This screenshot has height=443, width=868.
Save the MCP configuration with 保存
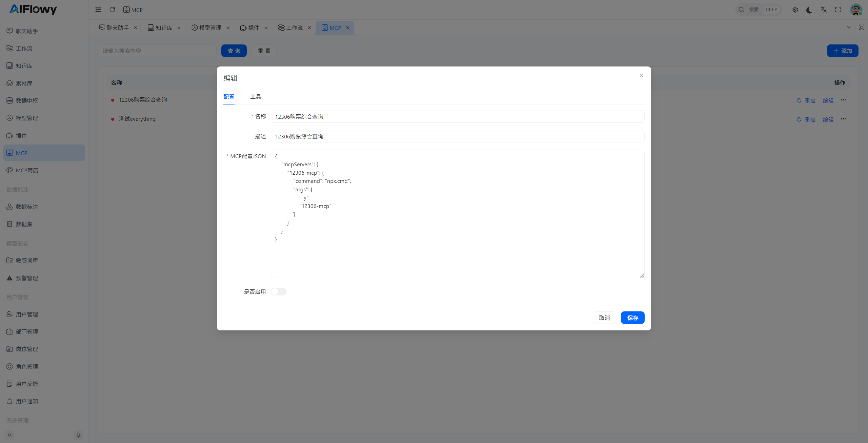pos(632,317)
